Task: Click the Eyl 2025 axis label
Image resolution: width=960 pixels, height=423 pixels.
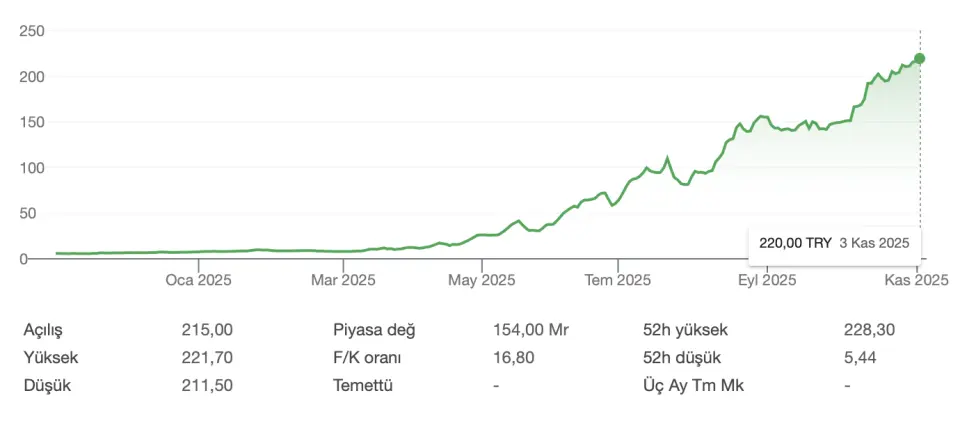Action: coord(766,280)
